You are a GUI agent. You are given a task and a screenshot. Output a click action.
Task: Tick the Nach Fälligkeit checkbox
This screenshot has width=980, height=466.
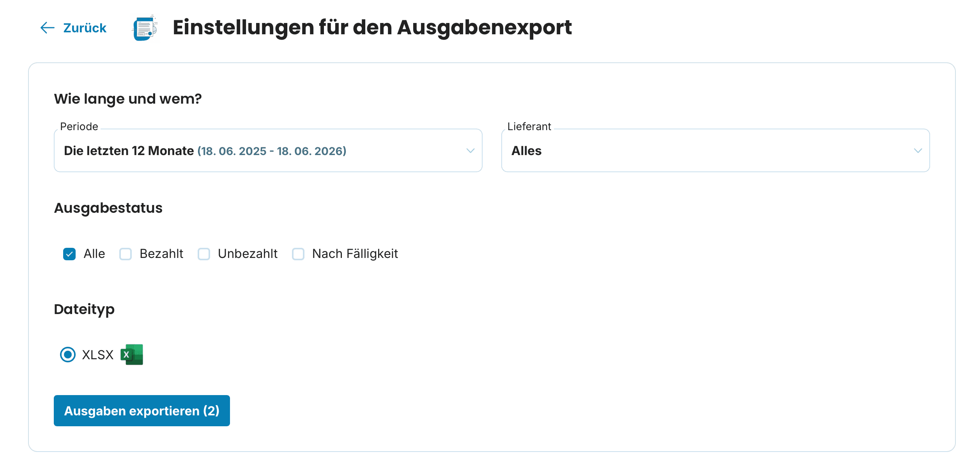click(298, 254)
